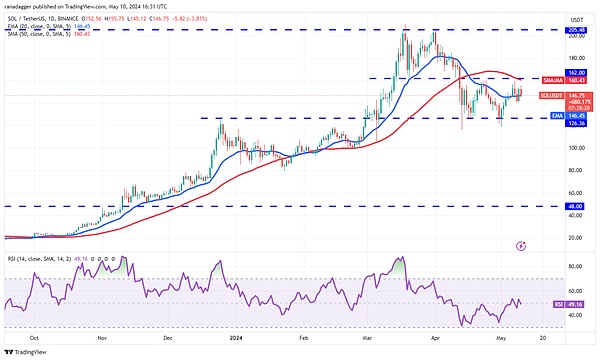Click the purple lightning bolt icon
This screenshot has width=600, height=360.
point(521,246)
